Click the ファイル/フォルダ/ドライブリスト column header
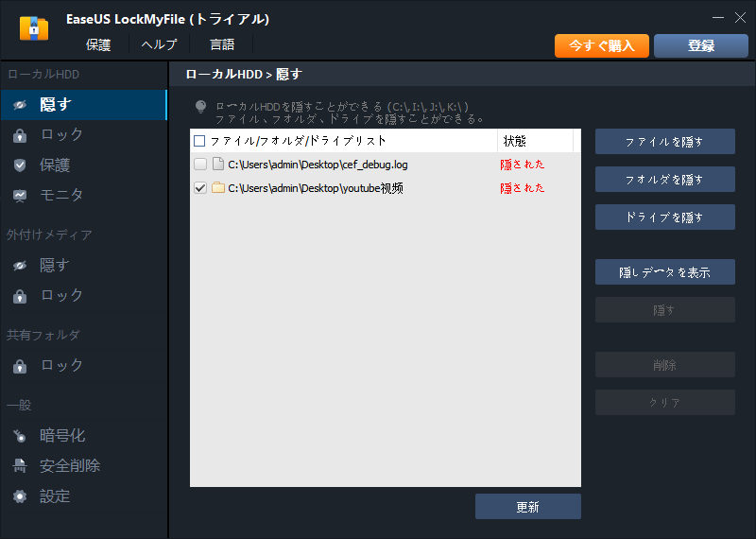Viewport: 756px width, 539px height. pos(298,141)
